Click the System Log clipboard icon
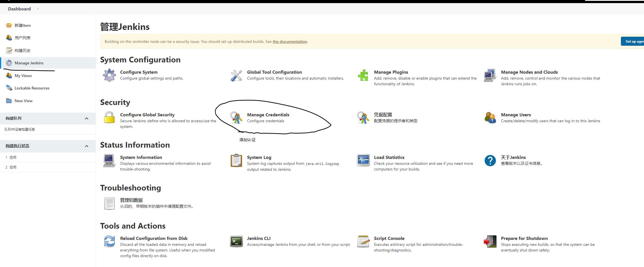Screen dimensions: 644x267 tap(236, 161)
